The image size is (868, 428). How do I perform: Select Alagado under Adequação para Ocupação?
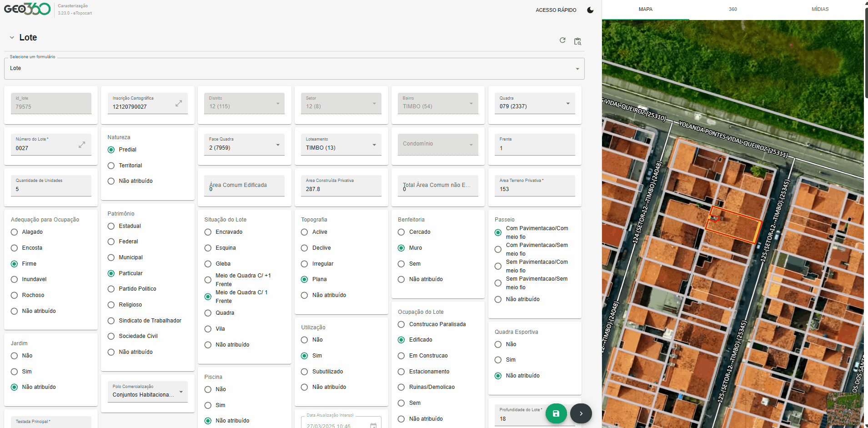14,232
